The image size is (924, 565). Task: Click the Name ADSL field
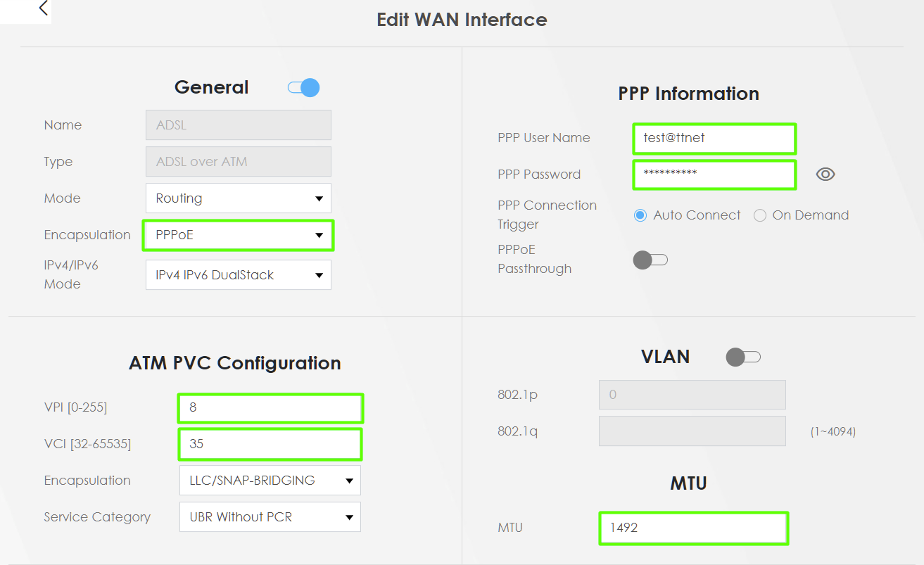click(x=239, y=125)
